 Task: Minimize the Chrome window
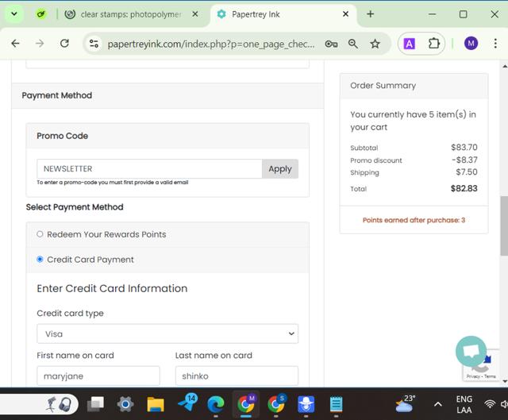click(x=432, y=14)
